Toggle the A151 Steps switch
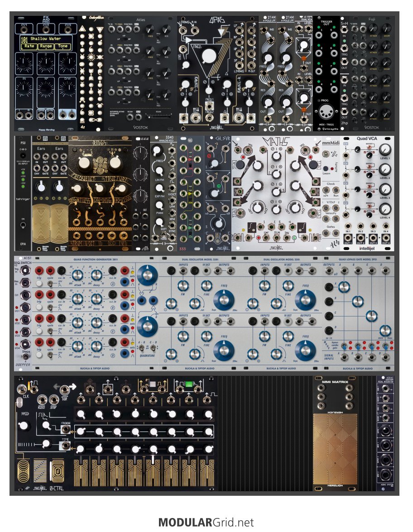 tap(25, 357)
